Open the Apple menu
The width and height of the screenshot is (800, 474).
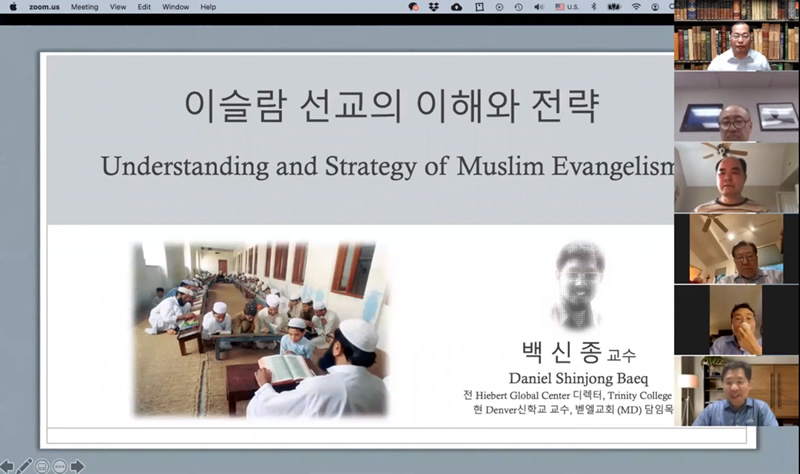[13, 6]
